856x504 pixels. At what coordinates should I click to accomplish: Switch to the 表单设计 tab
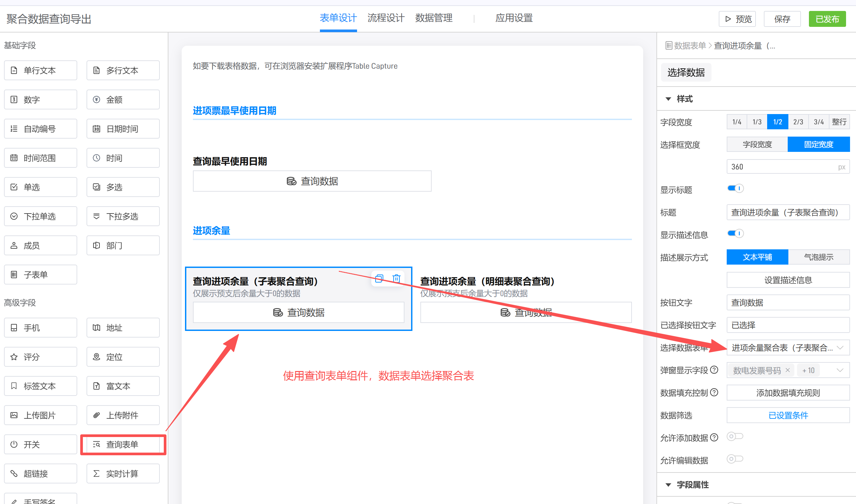pyautogui.click(x=338, y=18)
